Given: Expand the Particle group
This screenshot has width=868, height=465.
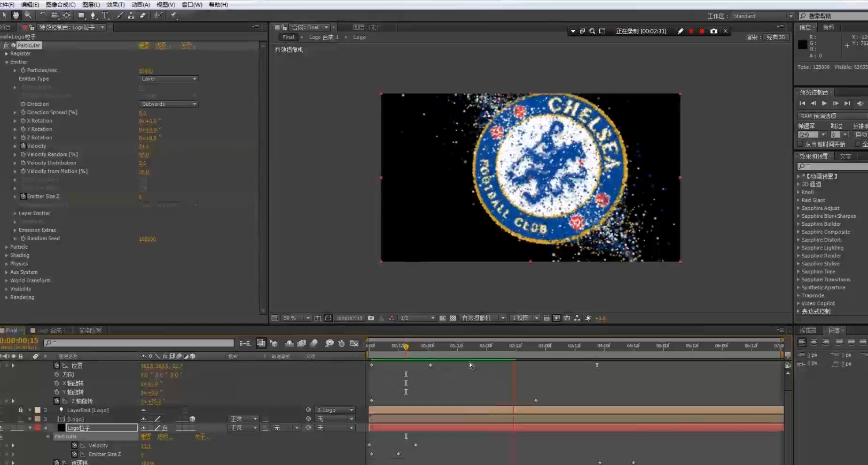Looking at the screenshot, I should click(x=6, y=247).
